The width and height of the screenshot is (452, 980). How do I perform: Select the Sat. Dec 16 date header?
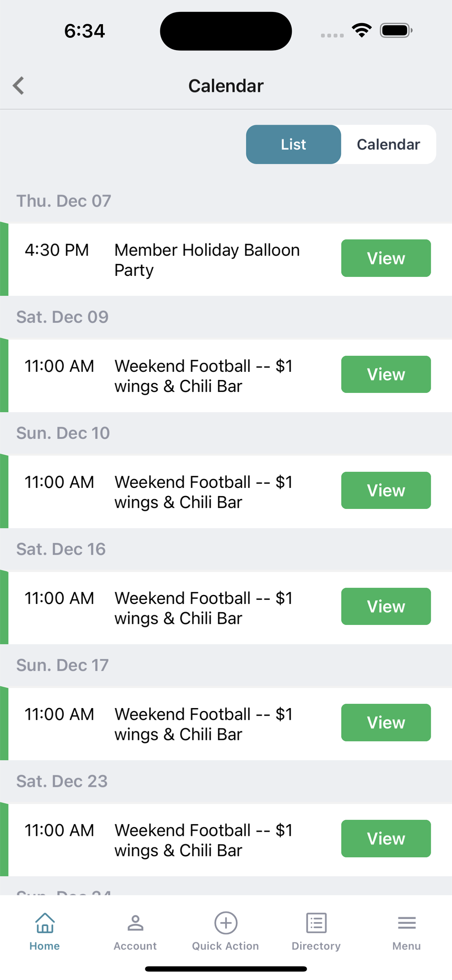pyautogui.click(x=61, y=549)
